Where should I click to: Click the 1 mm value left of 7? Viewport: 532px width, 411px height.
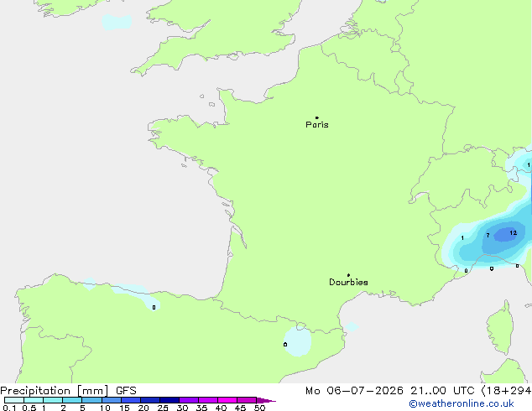tap(462, 237)
